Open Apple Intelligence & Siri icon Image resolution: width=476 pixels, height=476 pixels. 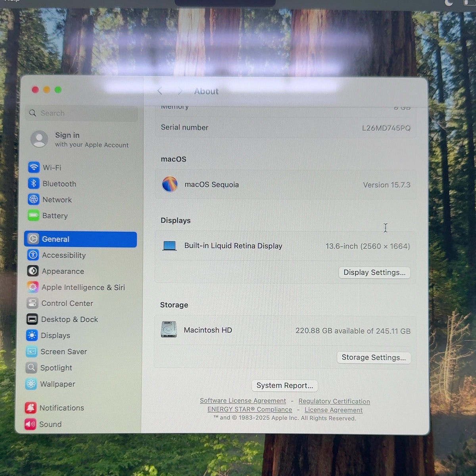point(33,287)
